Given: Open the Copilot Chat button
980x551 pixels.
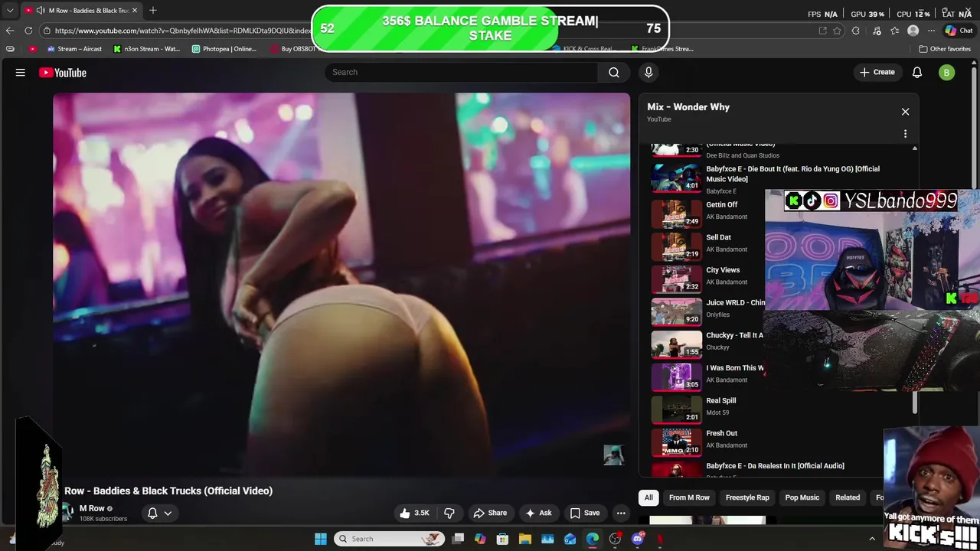Looking at the screenshot, I should pyautogui.click(x=959, y=31).
